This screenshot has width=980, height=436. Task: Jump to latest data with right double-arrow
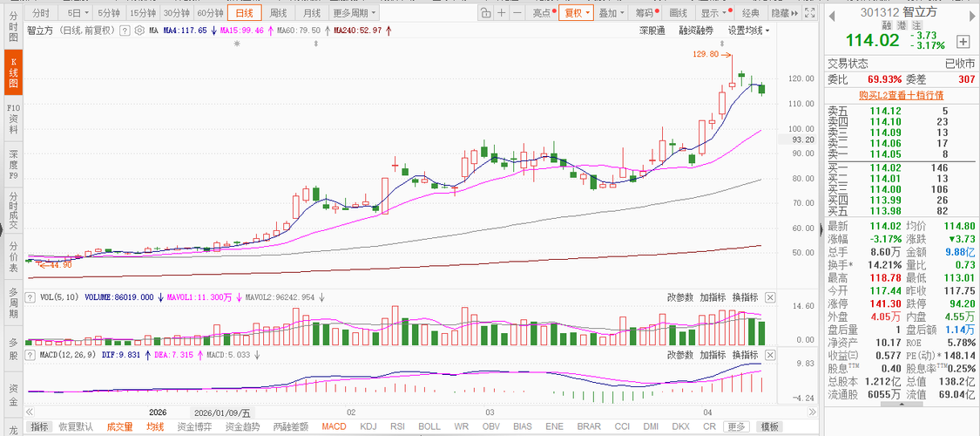click(812, 412)
